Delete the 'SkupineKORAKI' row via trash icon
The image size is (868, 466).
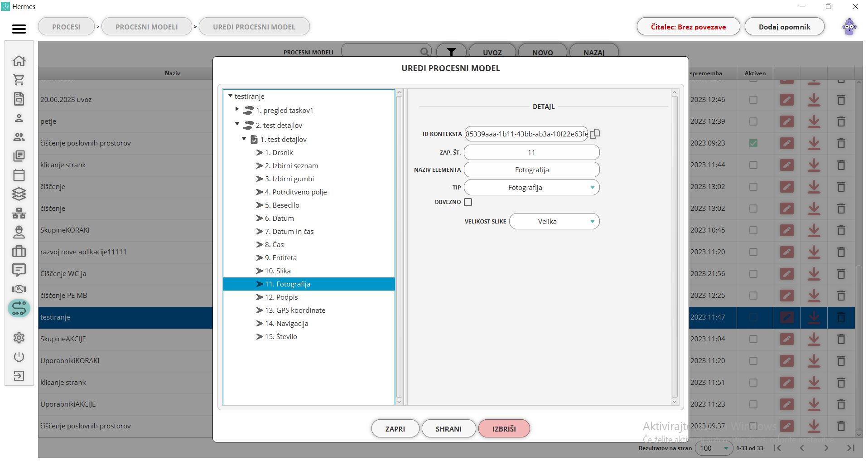pyautogui.click(x=841, y=230)
